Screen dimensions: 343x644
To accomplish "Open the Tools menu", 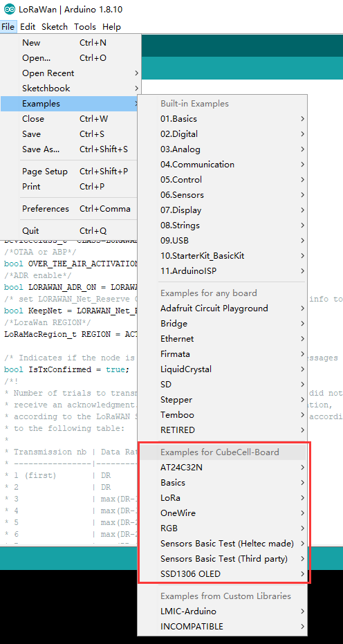I will [84, 27].
